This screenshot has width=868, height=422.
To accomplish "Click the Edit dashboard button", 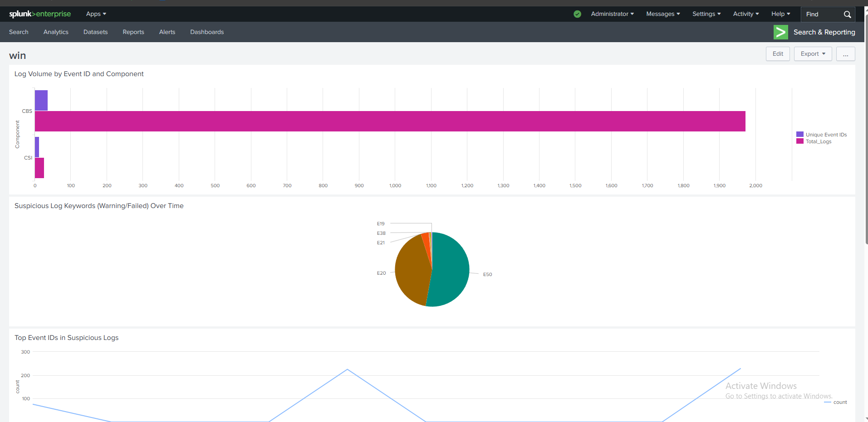I will coord(778,54).
